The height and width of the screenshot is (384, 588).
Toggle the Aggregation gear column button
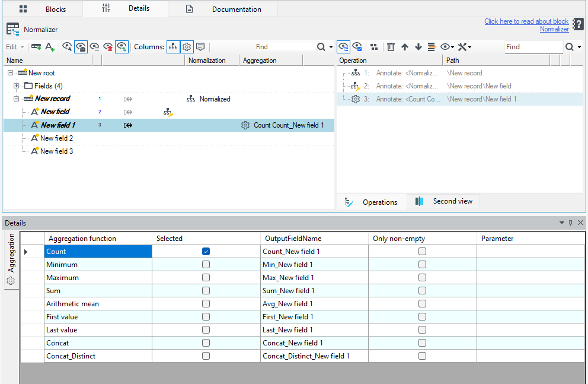pos(186,46)
